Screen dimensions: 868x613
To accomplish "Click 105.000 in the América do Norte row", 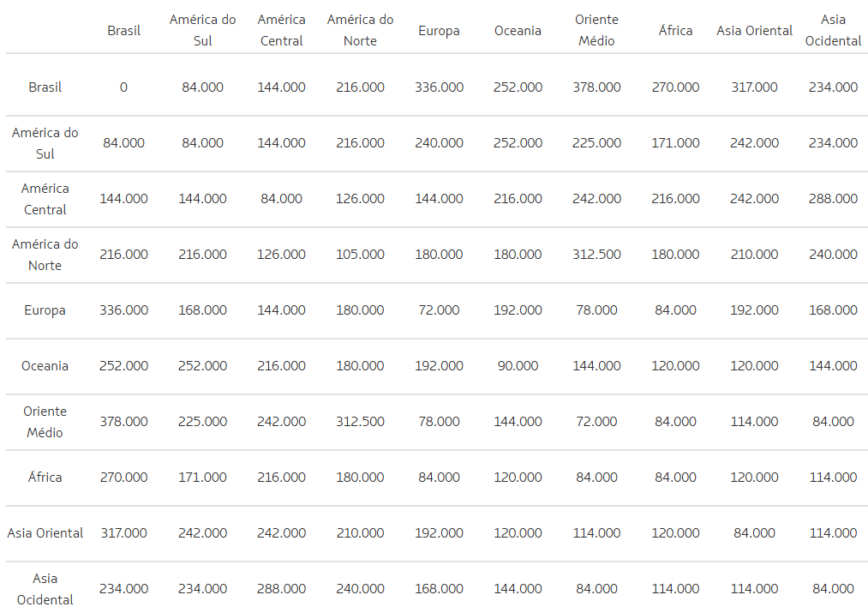I will (x=360, y=255).
